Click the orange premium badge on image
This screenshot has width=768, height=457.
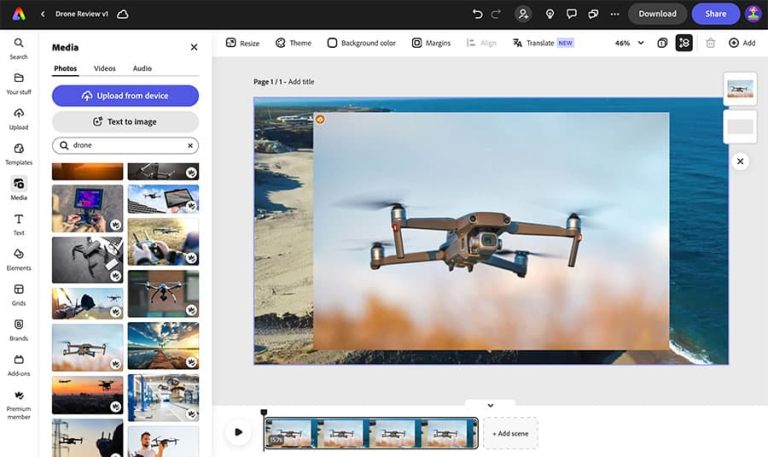[x=320, y=119]
